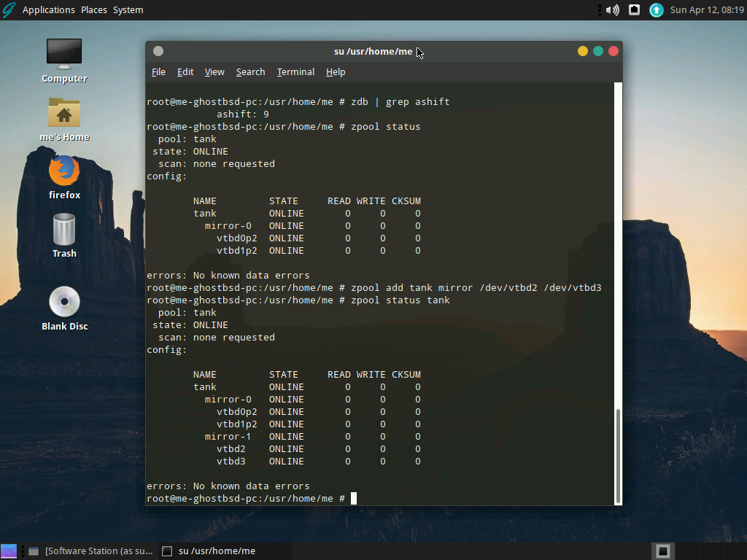Open the Blank Disc desktop icon
The width and height of the screenshot is (747, 560).
(64, 306)
